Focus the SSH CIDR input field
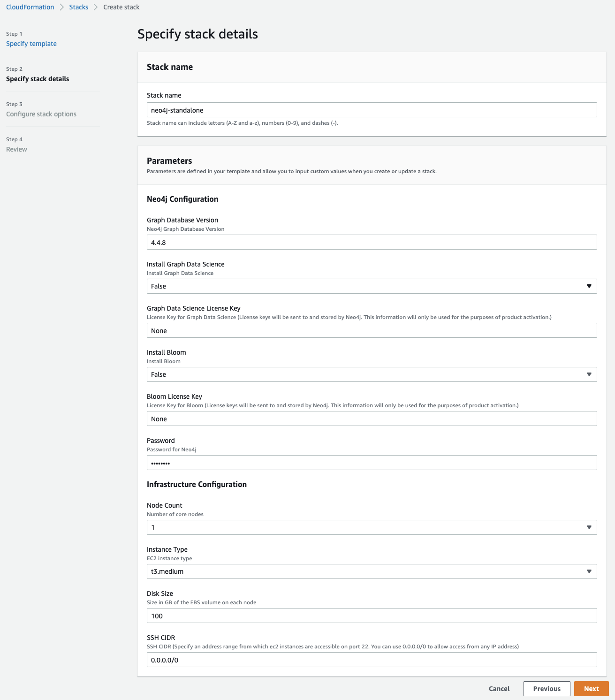This screenshot has width=615, height=700. point(372,660)
